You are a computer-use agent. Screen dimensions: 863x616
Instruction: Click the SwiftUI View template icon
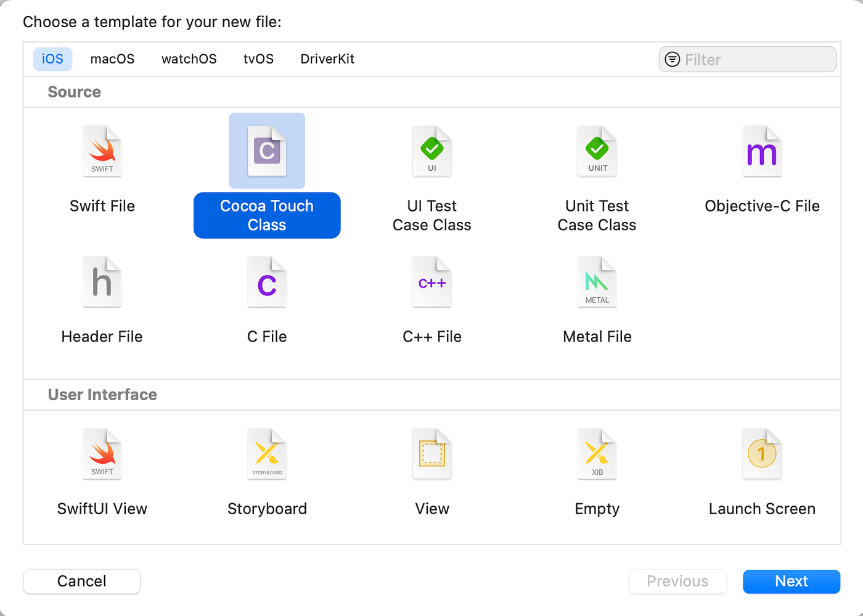point(102,454)
